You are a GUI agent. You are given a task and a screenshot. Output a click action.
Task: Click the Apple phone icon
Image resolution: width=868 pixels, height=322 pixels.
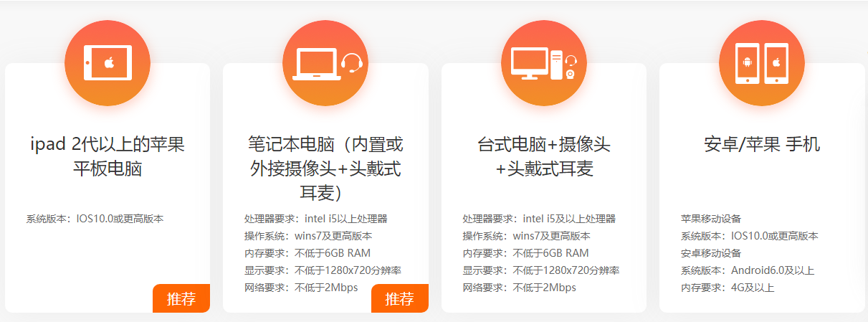776,64
